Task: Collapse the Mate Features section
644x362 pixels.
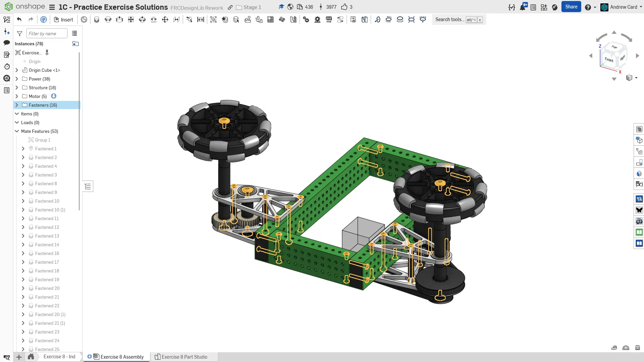Action: [x=17, y=131]
